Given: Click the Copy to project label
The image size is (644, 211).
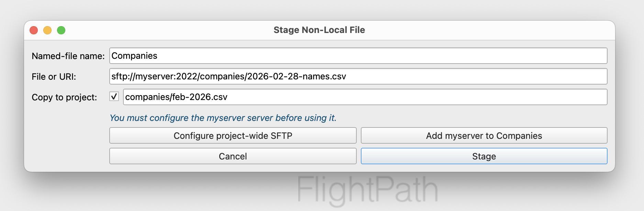Looking at the screenshot, I should [x=64, y=97].
